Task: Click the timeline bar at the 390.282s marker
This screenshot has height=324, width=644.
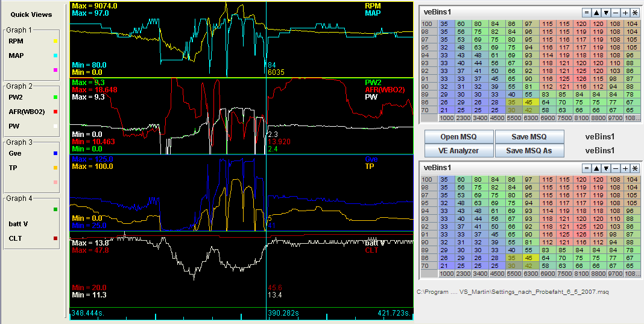Action: click(x=267, y=313)
